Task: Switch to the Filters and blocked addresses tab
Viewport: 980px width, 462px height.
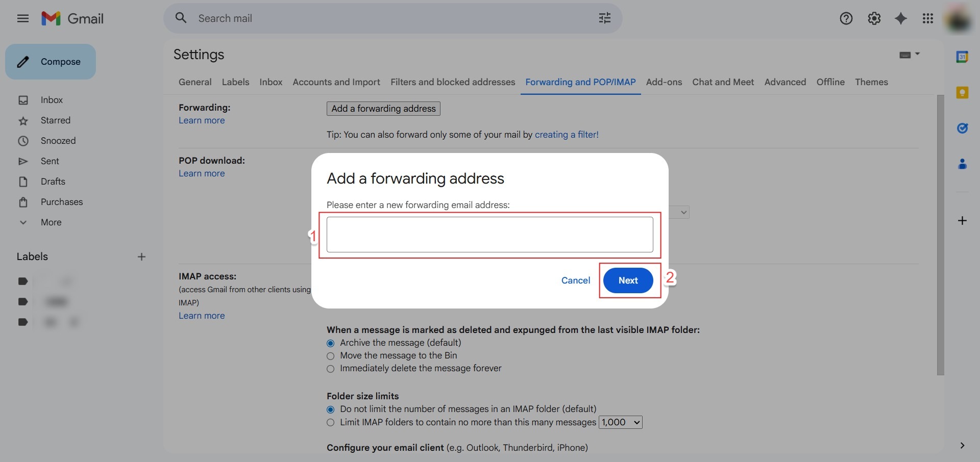Action: (453, 82)
